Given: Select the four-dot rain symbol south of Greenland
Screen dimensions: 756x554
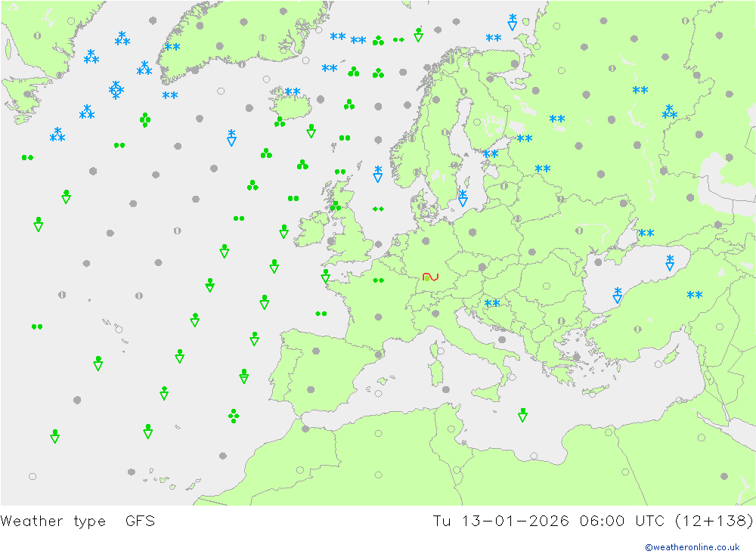Looking at the screenshot, I should click(144, 119).
